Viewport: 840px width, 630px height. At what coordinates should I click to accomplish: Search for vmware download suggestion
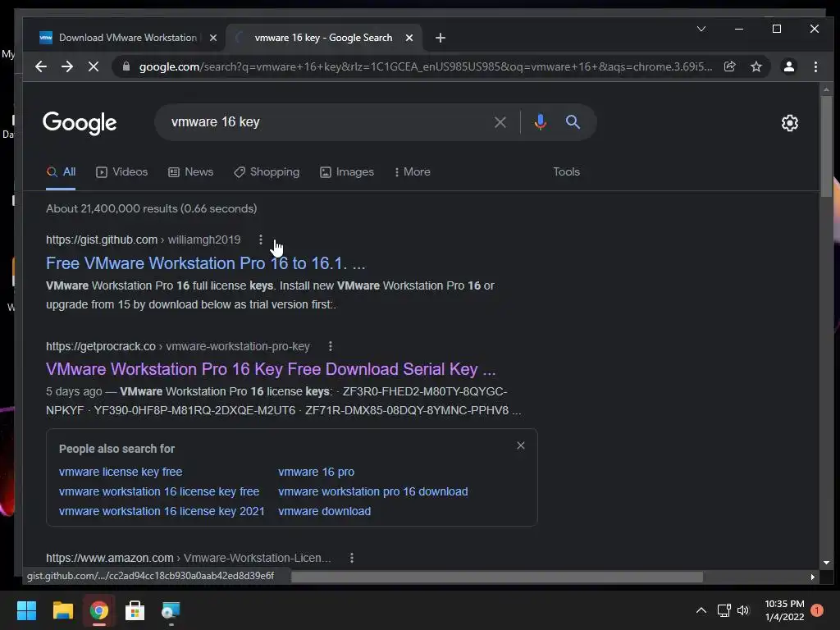324,511
